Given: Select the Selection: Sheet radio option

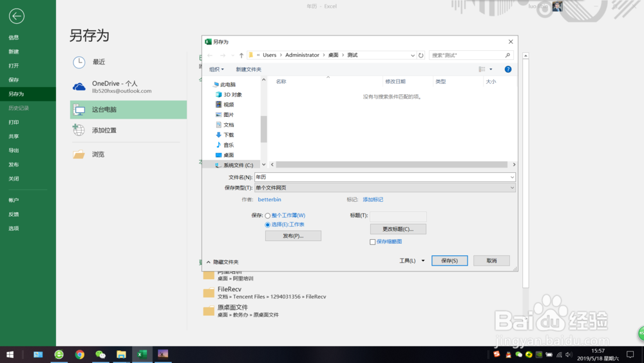Looking at the screenshot, I should point(268,224).
